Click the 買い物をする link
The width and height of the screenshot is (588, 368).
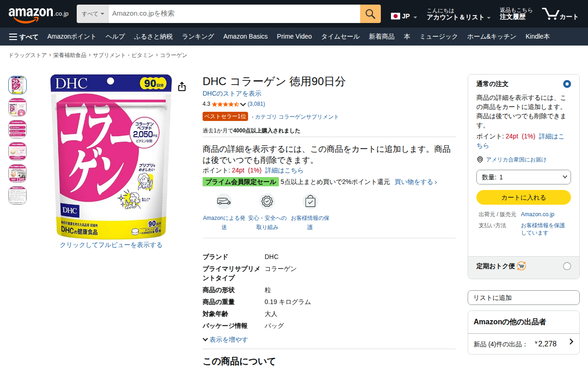(x=416, y=182)
